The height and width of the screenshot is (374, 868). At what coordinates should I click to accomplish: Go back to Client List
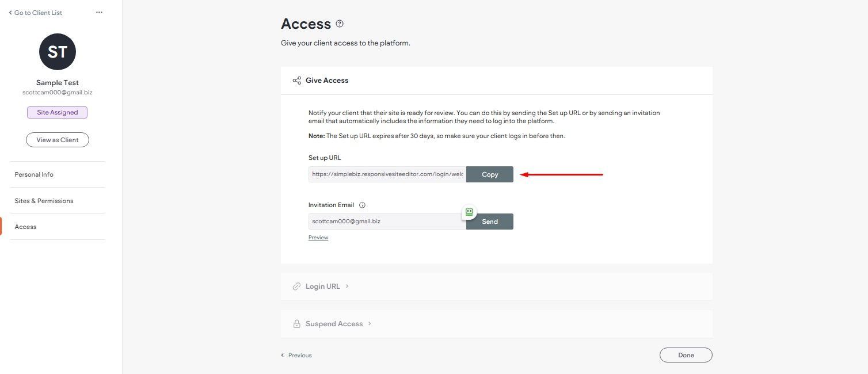coord(35,13)
